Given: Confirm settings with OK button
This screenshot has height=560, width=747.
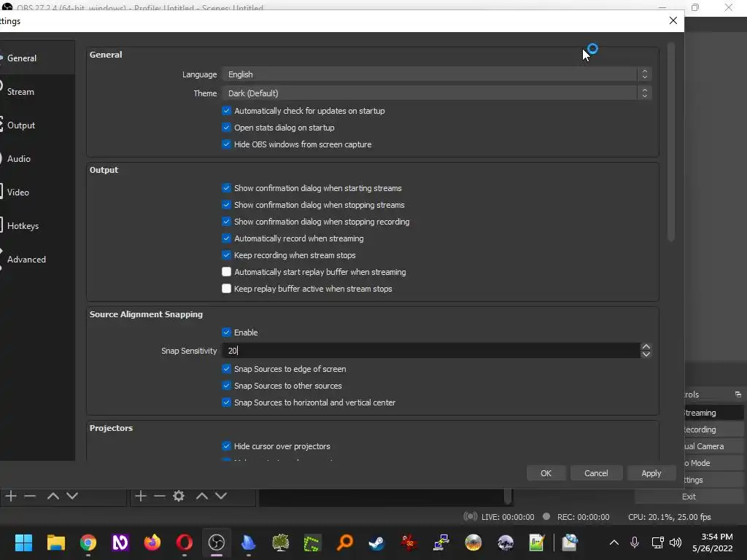Looking at the screenshot, I should click(x=546, y=473).
